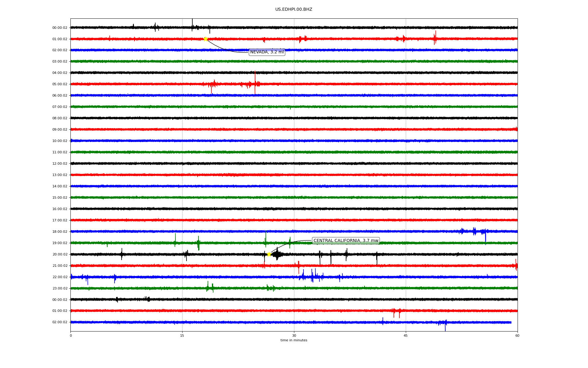Click the x-axis tick label 60

point(517,335)
